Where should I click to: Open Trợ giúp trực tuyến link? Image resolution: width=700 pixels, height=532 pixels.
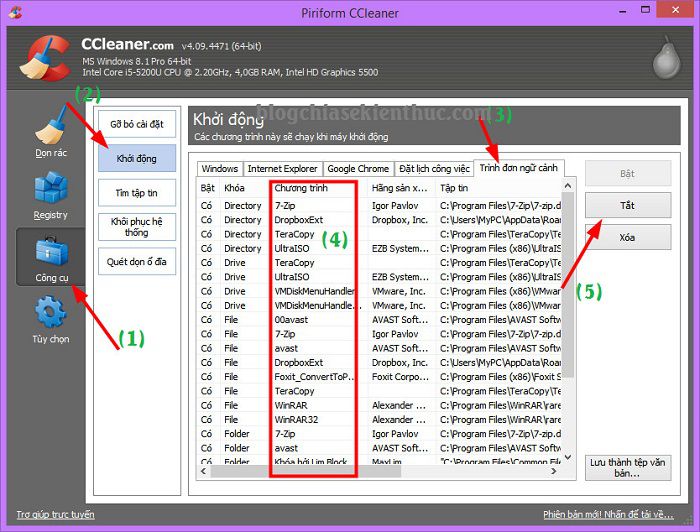tap(55, 515)
